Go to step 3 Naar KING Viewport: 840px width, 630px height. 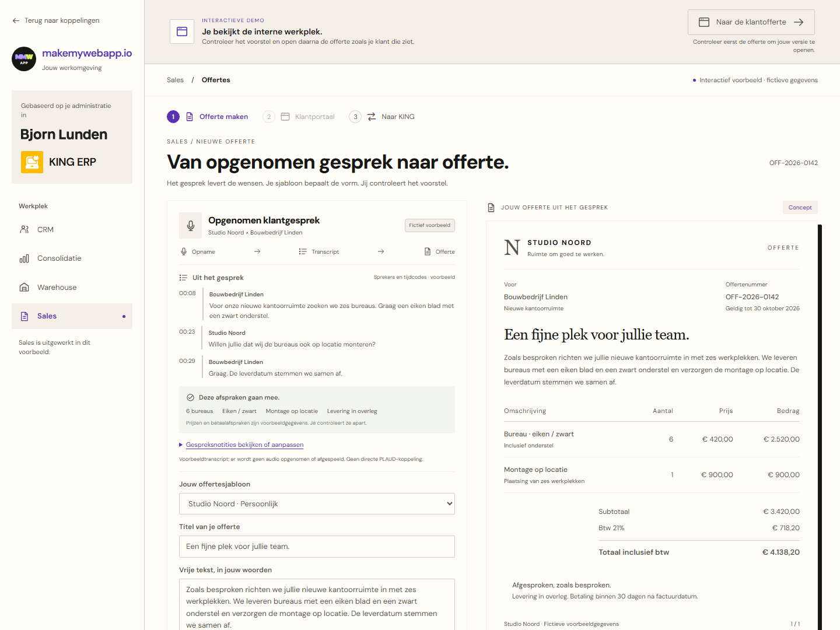pyautogui.click(x=382, y=117)
